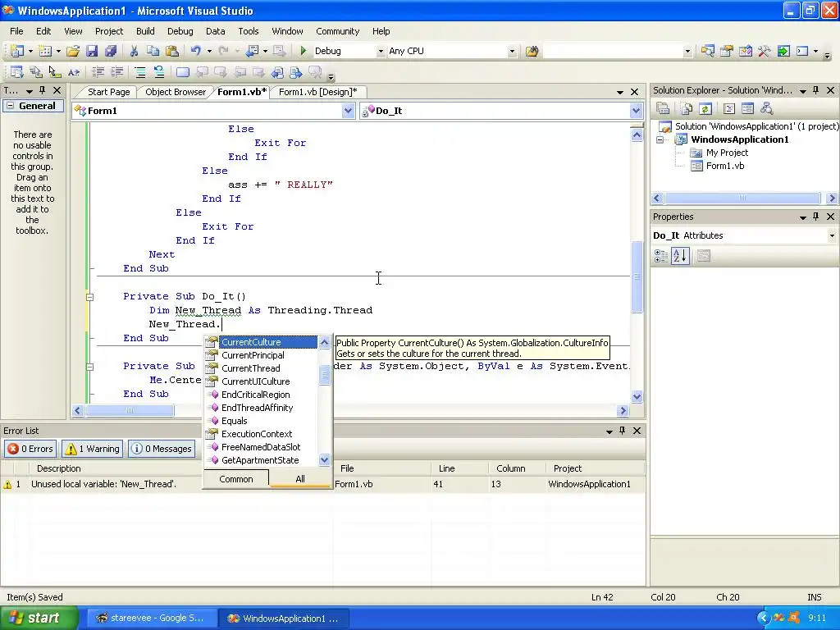
Task: Click View Designer icon in Solution Explorer
Action: click(x=747, y=109)
